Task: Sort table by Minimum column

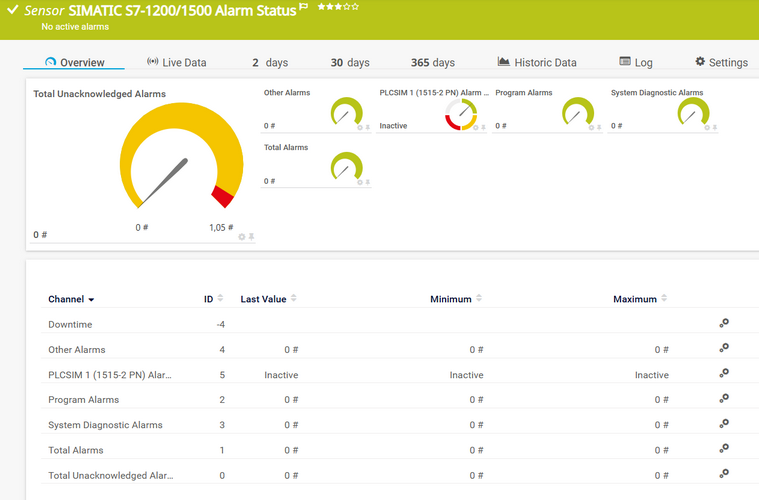Action: click(x=455, y=299)
